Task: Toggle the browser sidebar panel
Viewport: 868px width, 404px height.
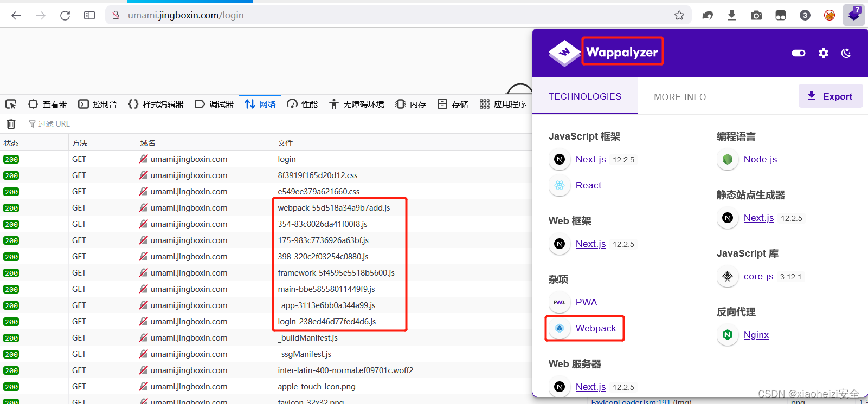Action: coord(89,15)
